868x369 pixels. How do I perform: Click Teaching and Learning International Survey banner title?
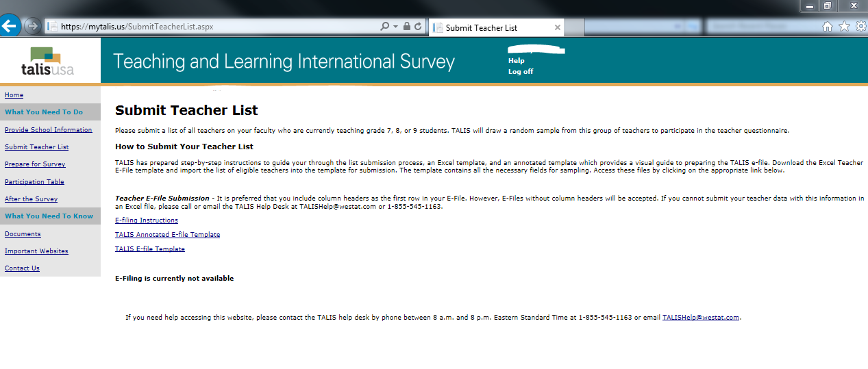tap(284, 62)
